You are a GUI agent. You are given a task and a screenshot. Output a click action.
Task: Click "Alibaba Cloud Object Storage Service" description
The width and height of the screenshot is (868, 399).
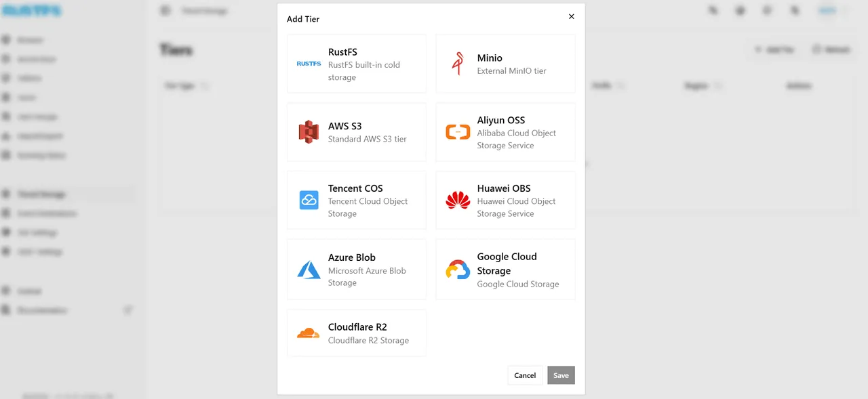click(517, 139)
